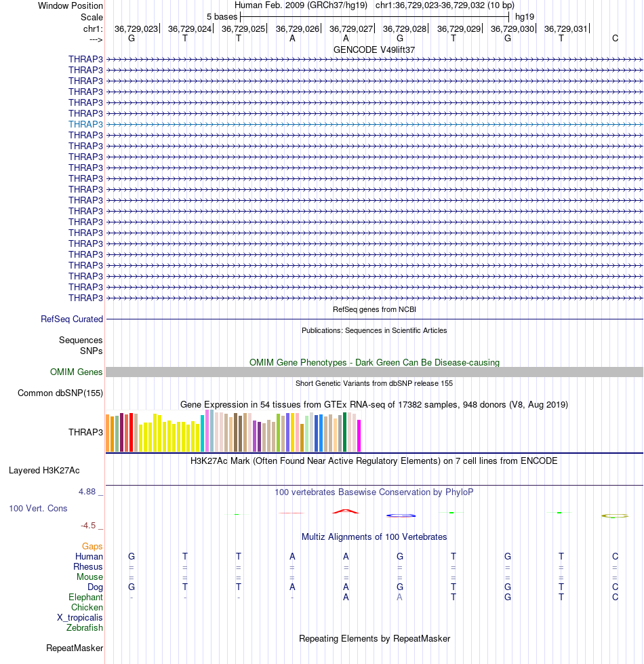This screenshot has height=664, width=644.
Task: Click the 5 bases scale bar label
Action: click(222, 17)
